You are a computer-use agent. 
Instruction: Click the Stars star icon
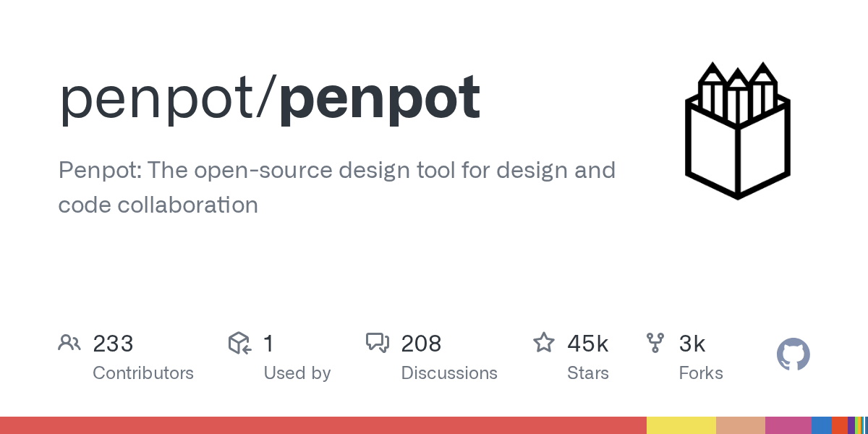tap(543, 343)
